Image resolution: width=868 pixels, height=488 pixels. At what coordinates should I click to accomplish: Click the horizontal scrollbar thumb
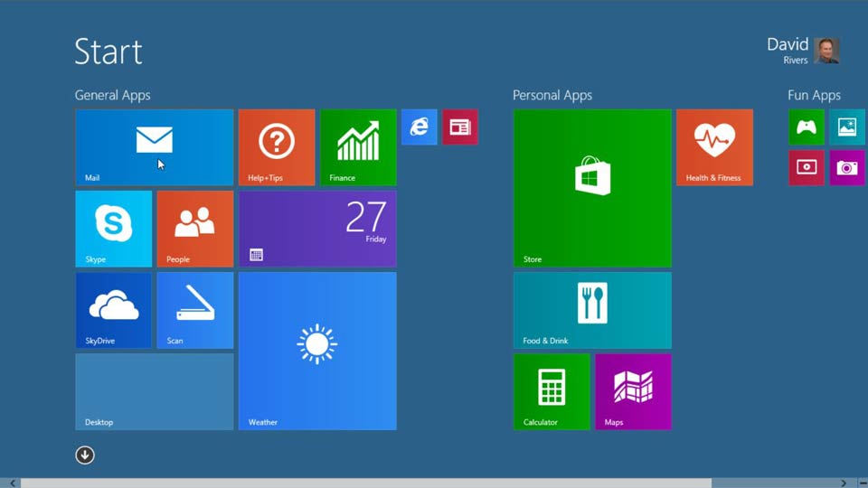(366, 483)
